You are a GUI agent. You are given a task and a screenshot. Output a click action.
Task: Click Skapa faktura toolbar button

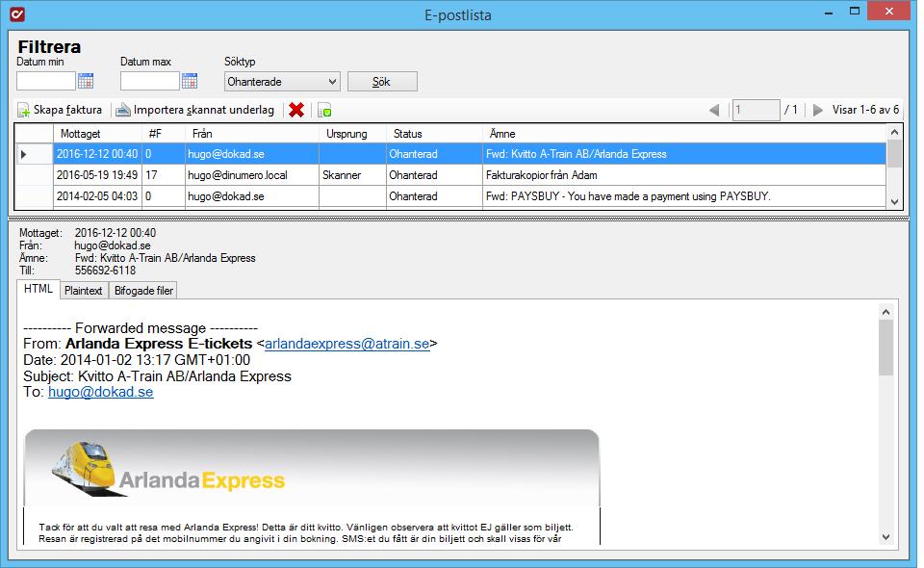click(x=60, y=110)
